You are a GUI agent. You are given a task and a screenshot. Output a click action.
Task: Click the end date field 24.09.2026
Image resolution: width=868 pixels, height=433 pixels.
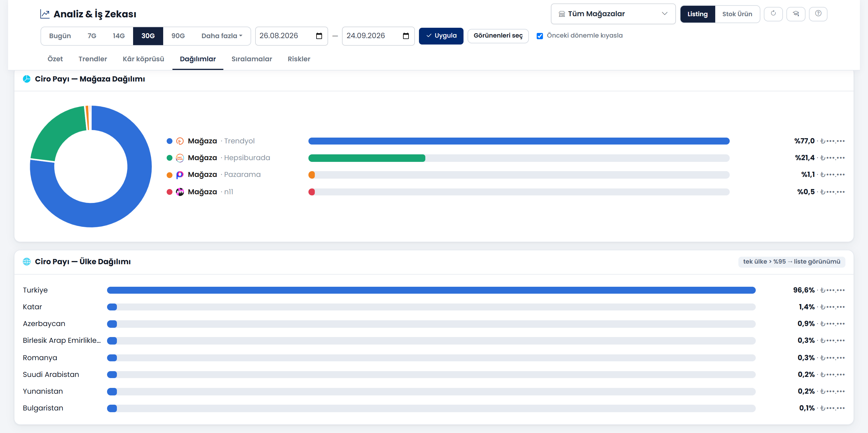coord(378,36)
